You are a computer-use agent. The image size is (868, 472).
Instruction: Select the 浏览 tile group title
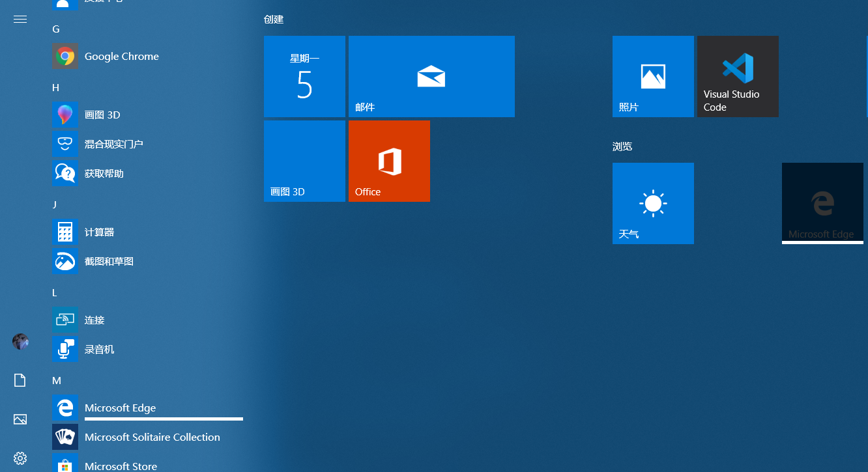(622, 146)
